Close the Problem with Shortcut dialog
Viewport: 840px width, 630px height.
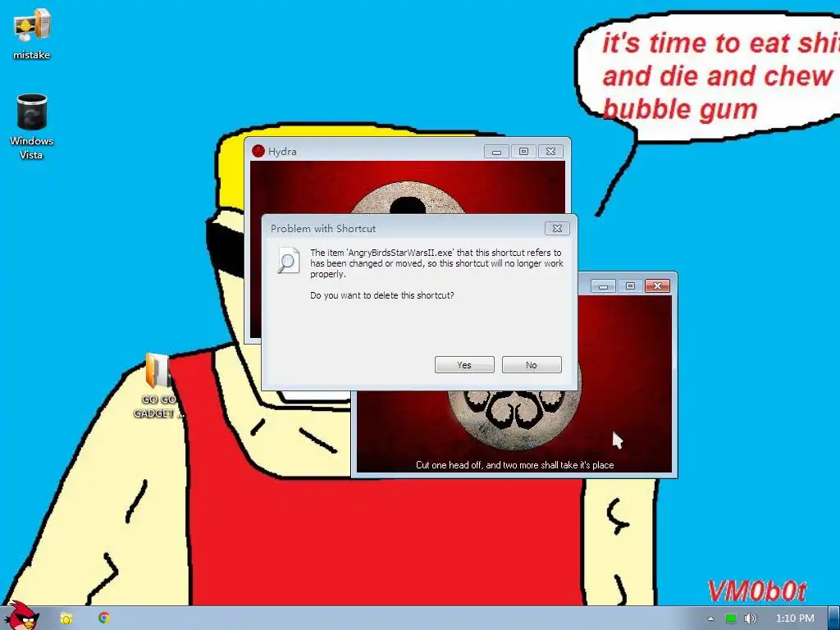click(x=557, y=228)
